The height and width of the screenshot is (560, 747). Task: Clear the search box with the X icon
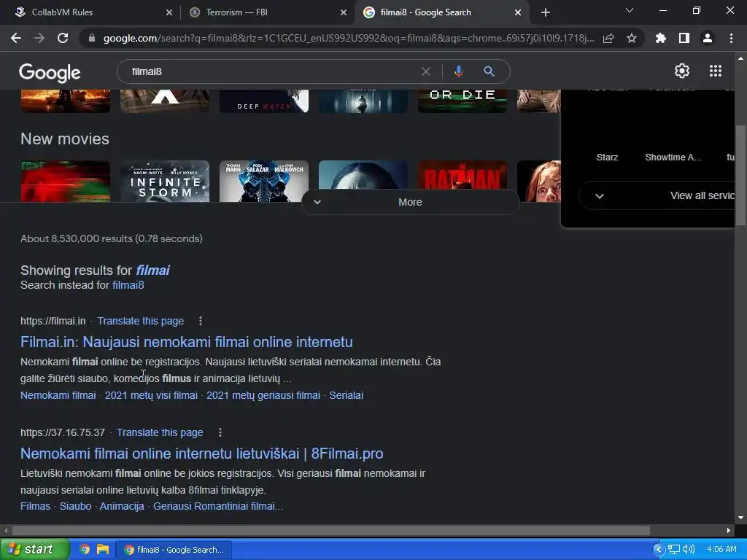[x=426, y=71]
